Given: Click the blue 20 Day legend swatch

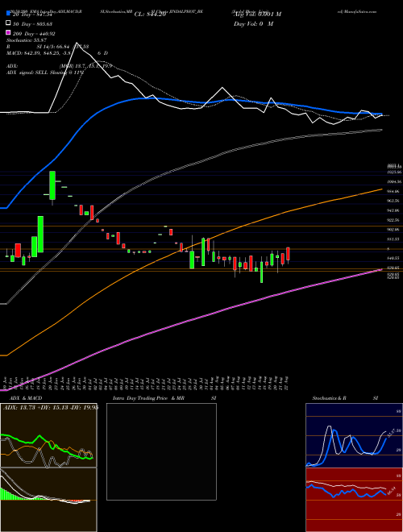Looking at the screenshot, I should point(8,14).
